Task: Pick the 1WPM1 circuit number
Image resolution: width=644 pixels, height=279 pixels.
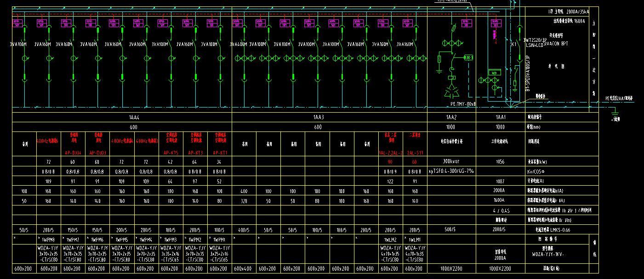Action: [220, 239]
